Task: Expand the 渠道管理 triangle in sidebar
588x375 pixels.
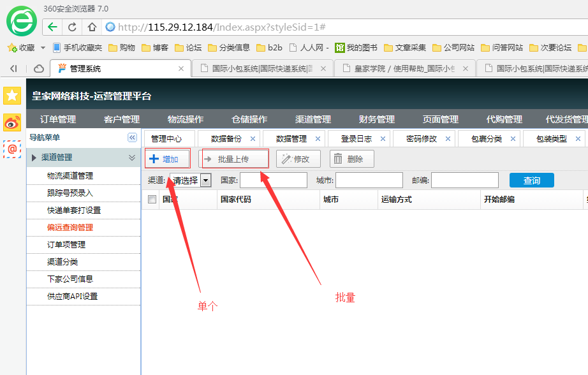Action: [34, 158]
